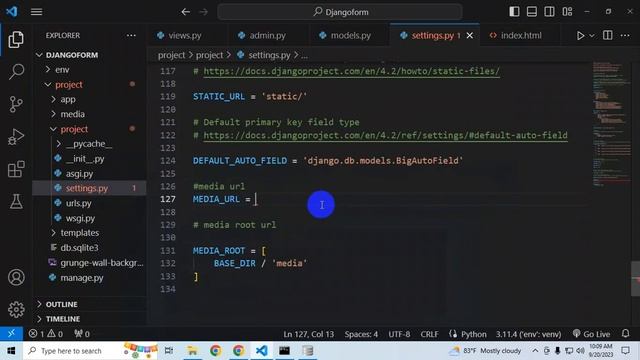Screen dimensions: 640x360
Task: Open File Explorer from the taskbar
Action: coord(192,351)
